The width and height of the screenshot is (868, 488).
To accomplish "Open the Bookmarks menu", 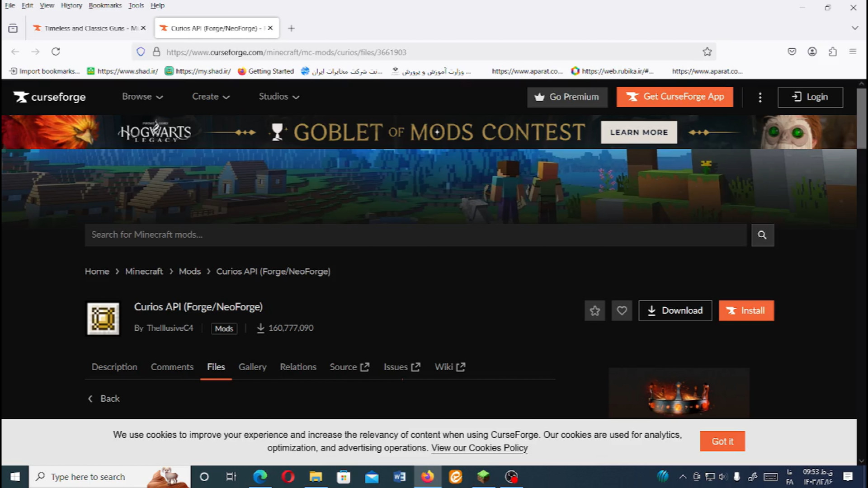I will pyautogui.click(x=105, y=5).
